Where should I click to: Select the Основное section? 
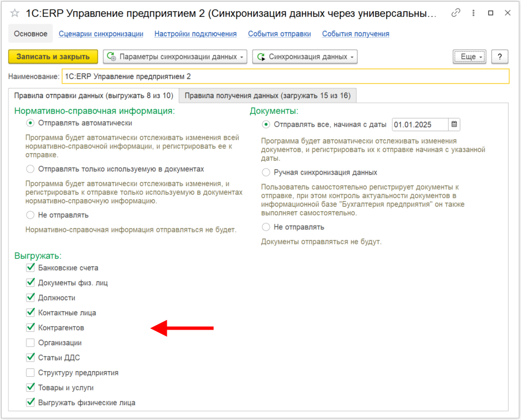click(x=30, y=34)
